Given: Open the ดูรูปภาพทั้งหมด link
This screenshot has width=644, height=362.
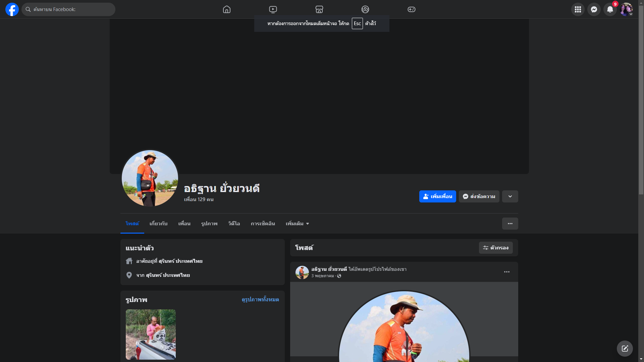Looking at the screenshot, I should (260, 299).
